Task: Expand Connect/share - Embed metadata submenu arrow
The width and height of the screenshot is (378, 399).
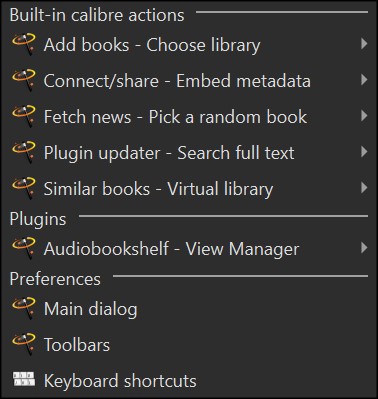Action: (x=364, y=80)
